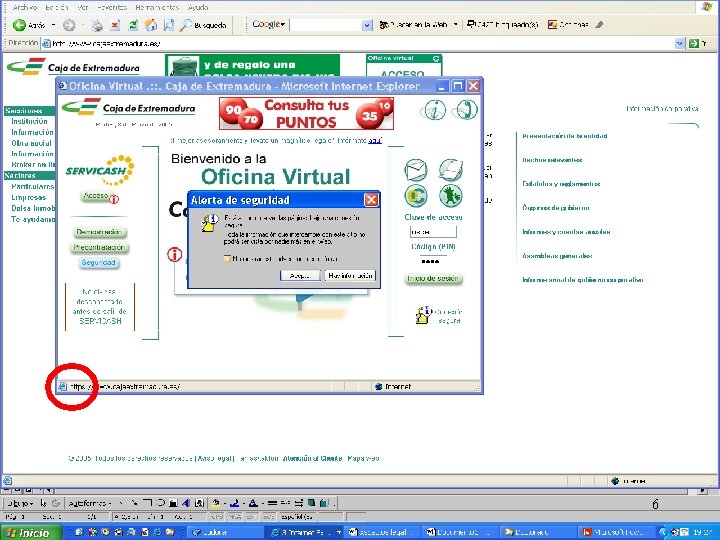Click the line color pen icon in drawing toolbar

tap(234, 503)
